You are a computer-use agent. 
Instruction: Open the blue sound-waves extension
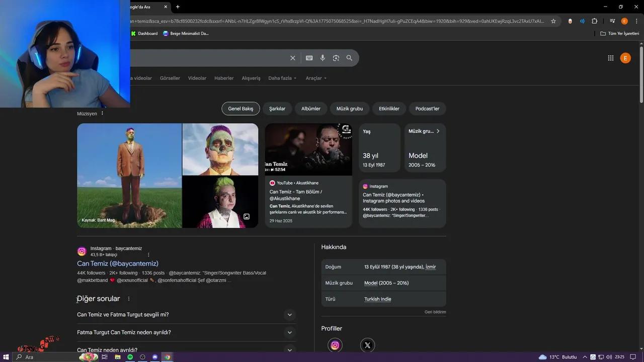point(582,21)
